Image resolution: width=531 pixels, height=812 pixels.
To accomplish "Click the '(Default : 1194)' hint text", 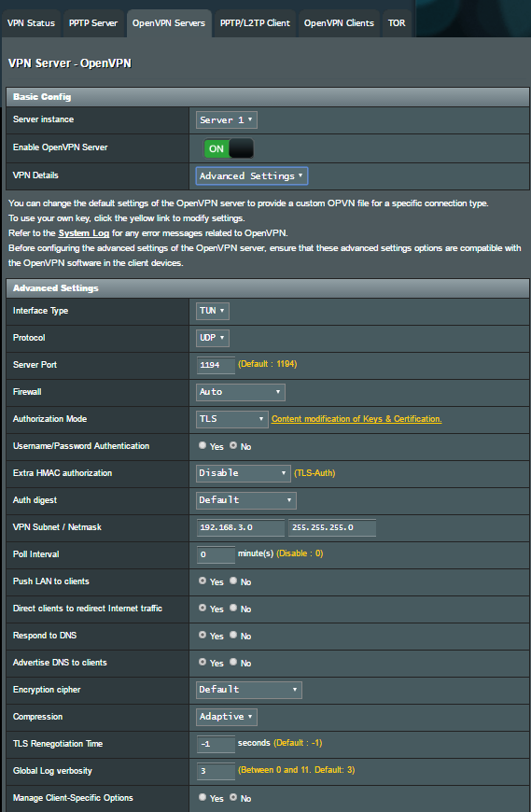I will [268, 364].
